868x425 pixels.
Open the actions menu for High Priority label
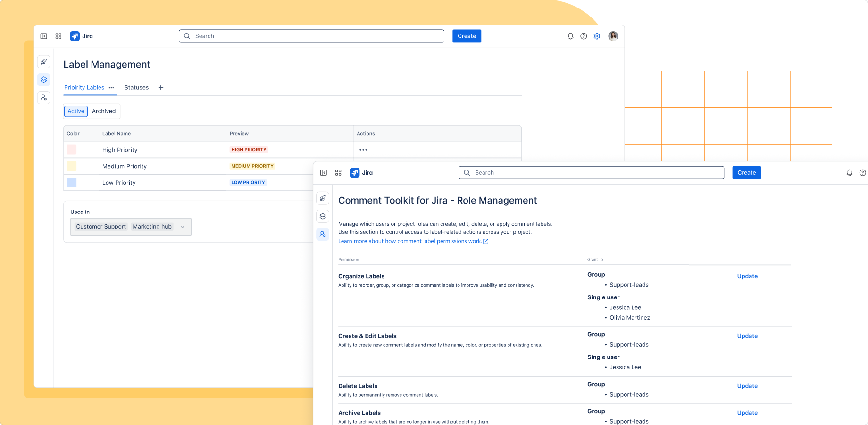[363, 150]
